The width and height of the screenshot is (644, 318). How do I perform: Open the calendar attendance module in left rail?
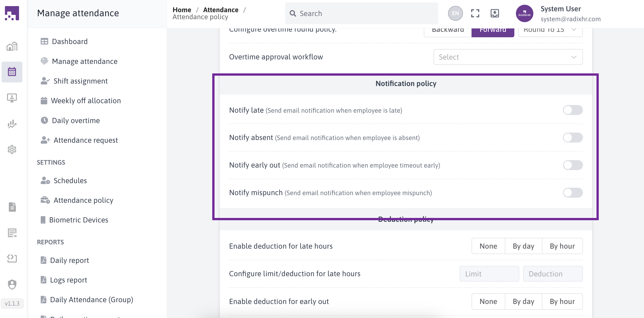pos(12,72)
